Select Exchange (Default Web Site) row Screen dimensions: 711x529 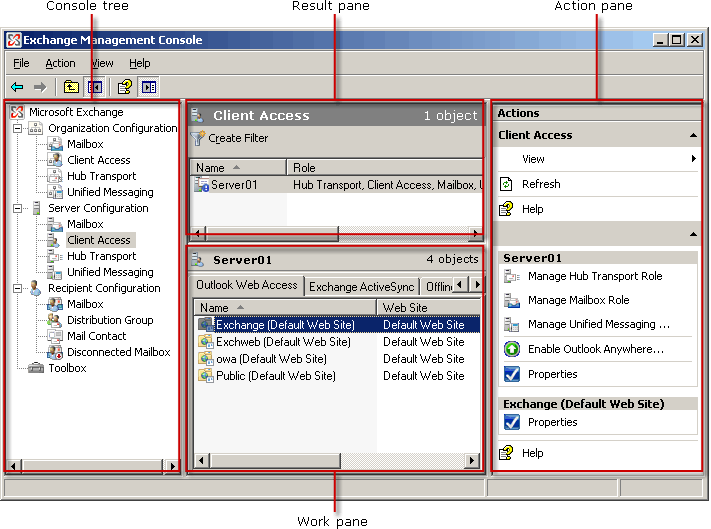(x=338, y=325)
